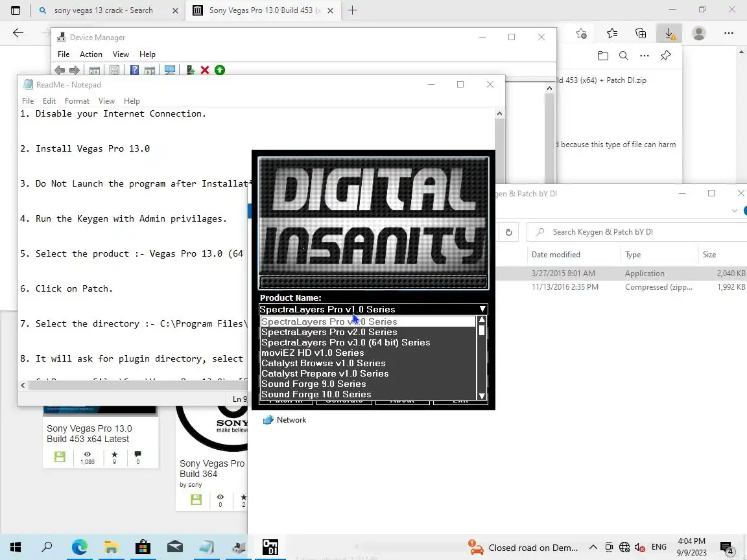This screenshot has height=560, width=747.
Task: Open Device Manager Action menu
Action: tap(91, 54)
